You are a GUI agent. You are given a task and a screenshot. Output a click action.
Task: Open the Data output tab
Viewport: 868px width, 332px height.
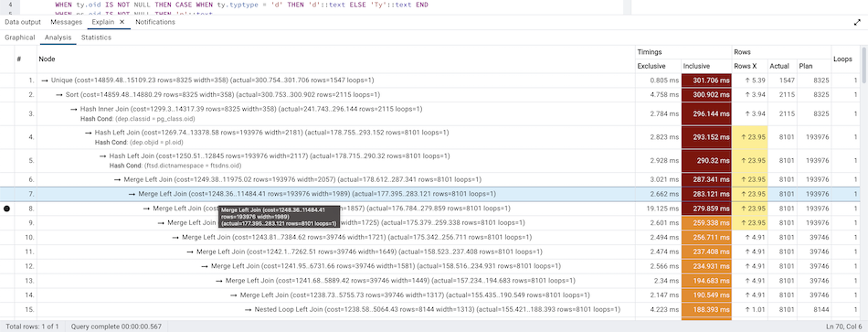(23, 22)
